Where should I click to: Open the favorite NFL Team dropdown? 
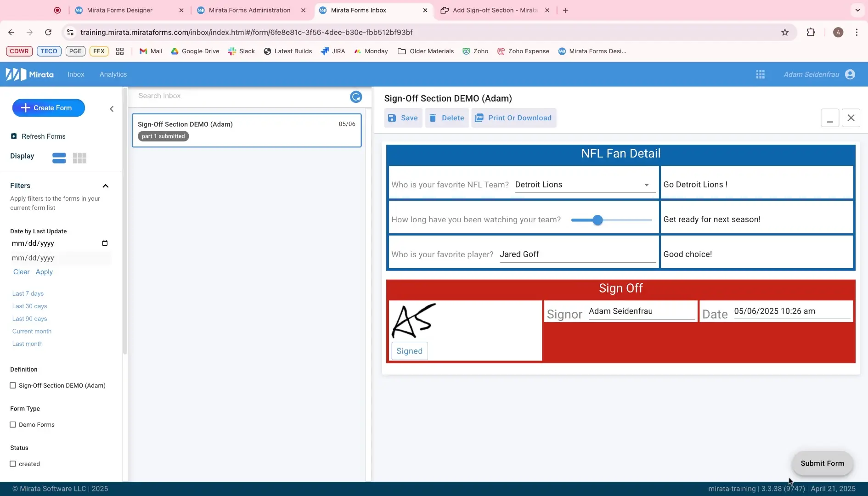[646, 185]
